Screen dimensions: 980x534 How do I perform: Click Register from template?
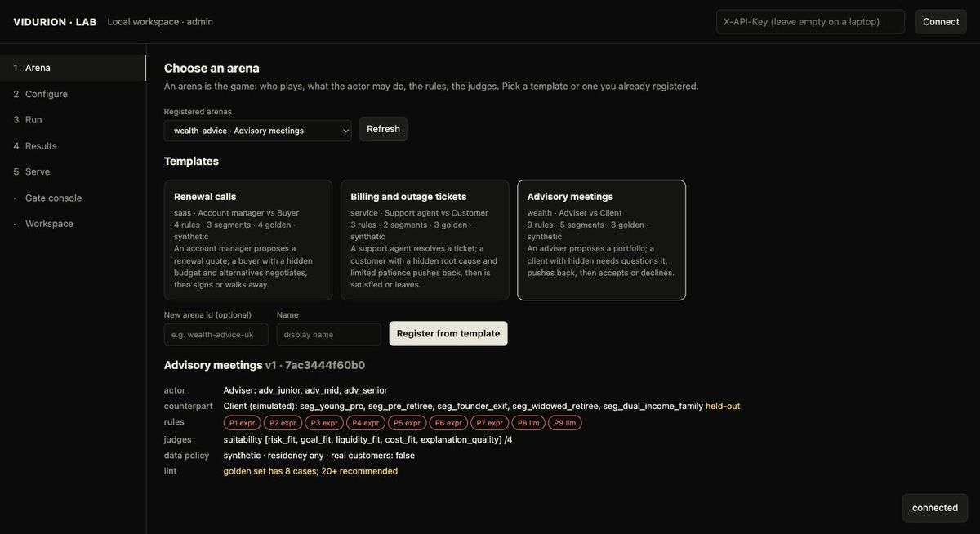click(448, 333)
